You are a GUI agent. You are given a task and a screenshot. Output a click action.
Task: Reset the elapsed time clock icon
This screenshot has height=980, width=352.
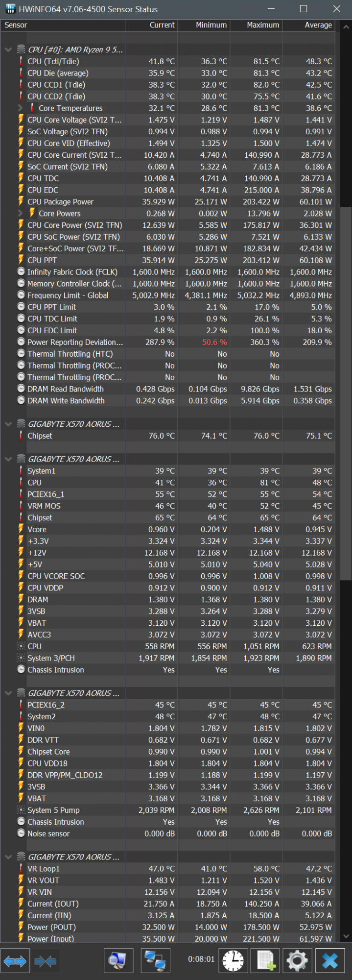click(233, 961)
